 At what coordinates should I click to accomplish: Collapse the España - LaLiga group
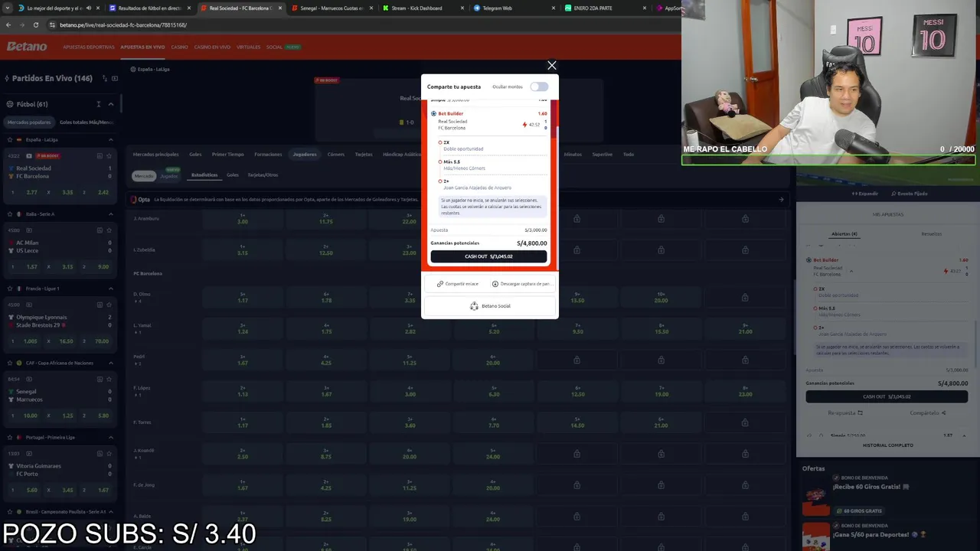point(110,140)
